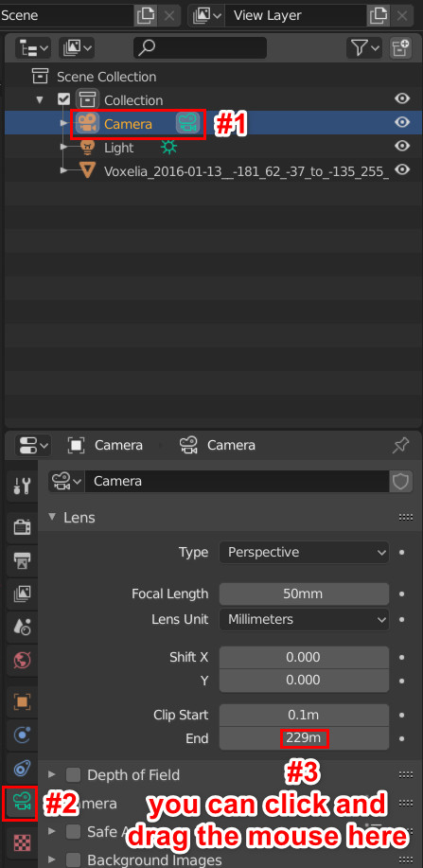The image size is (423, 868).
Task: Click the outliner search field
Action: [x=200, y=48]
